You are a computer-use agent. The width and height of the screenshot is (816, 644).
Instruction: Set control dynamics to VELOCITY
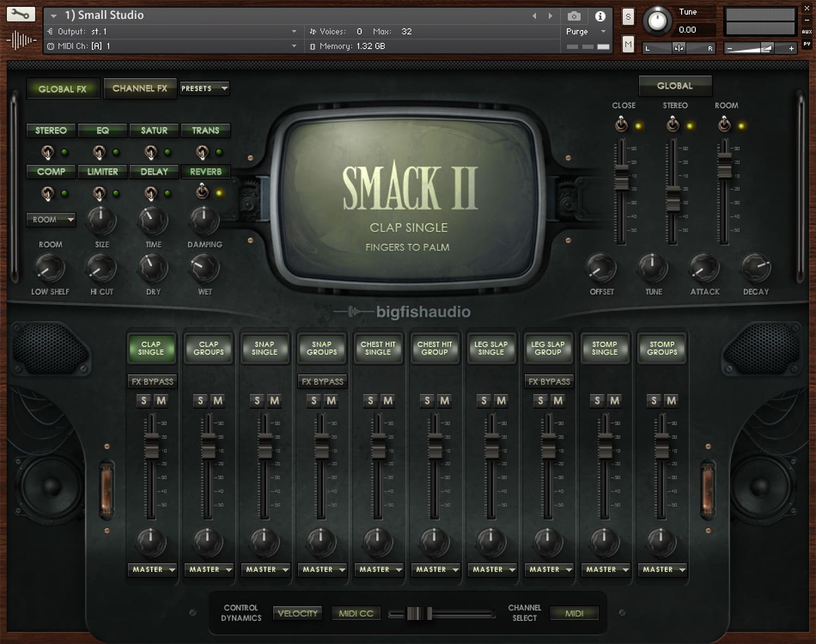click(297, 613)
